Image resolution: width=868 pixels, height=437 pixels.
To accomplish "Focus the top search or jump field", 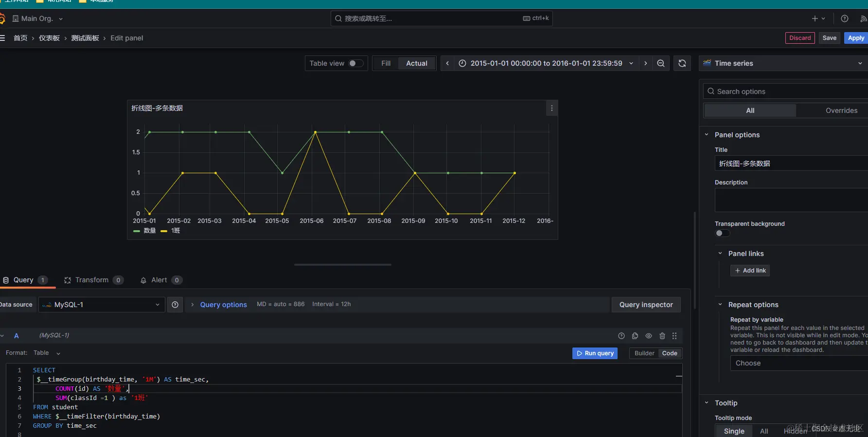I will tap(442, 18).
